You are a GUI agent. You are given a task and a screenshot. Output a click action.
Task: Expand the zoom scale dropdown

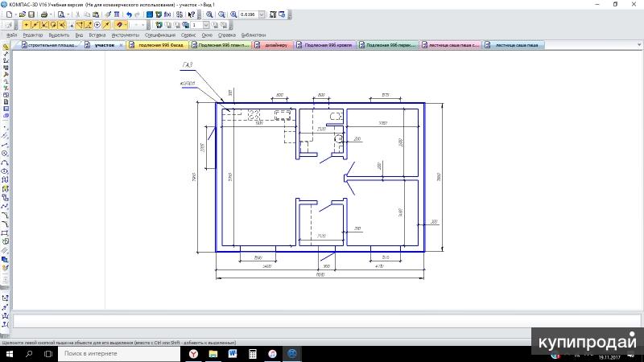coord(262,14)
